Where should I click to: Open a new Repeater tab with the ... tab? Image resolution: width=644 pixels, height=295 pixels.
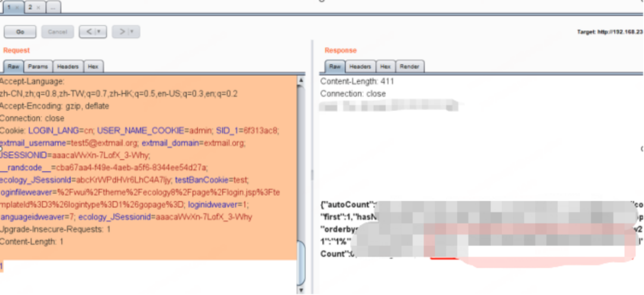pyautogui.click(x=53, y=7)
